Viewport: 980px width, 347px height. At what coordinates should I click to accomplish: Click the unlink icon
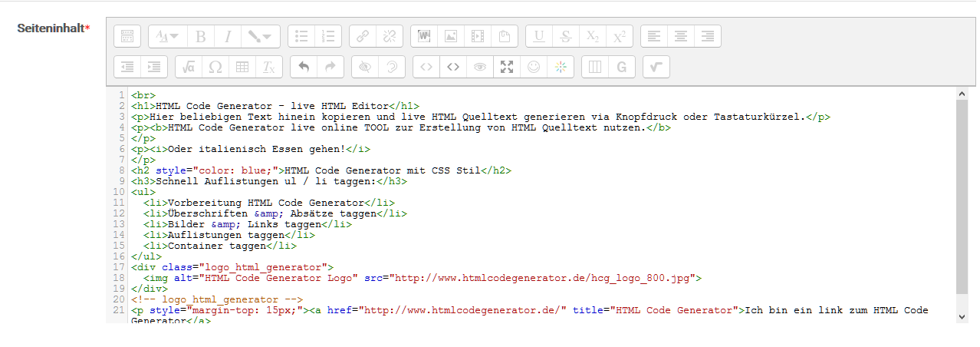(390, 36)
